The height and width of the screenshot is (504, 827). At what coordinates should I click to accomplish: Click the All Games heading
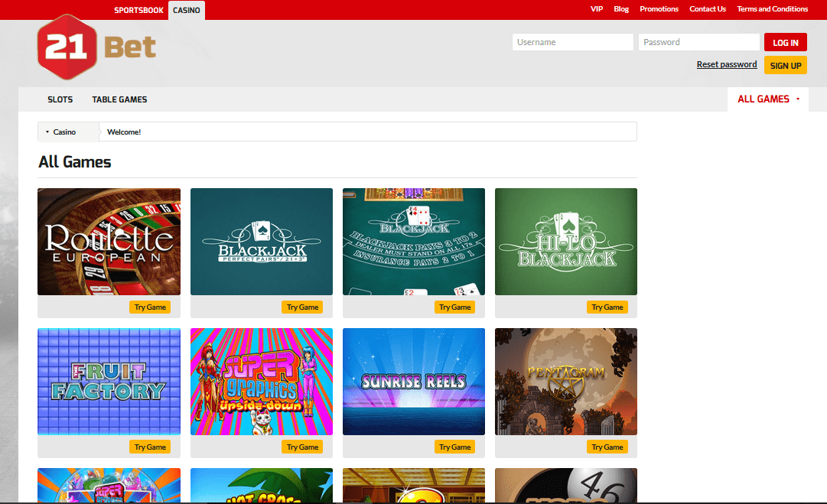pos(75,162)
